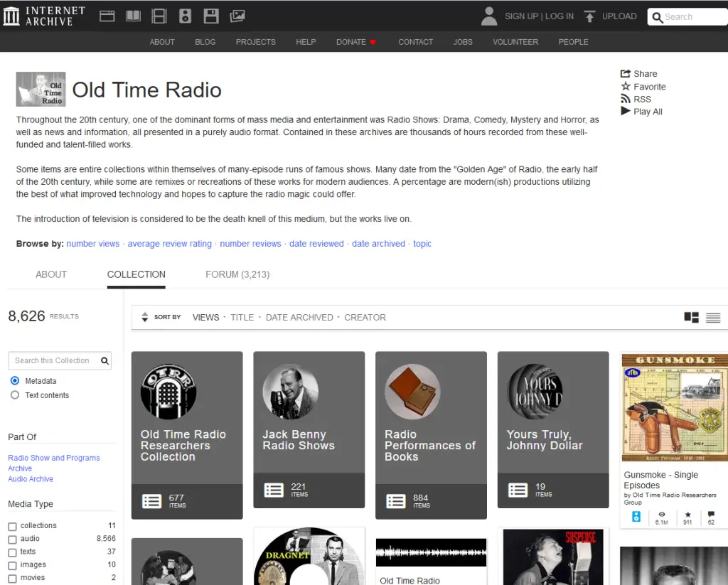Image resolution: width=728 pixels, height=585 pixels.
Task: Sort results by Date Archived
Action: pyautogui.click(x=299, y=318)
